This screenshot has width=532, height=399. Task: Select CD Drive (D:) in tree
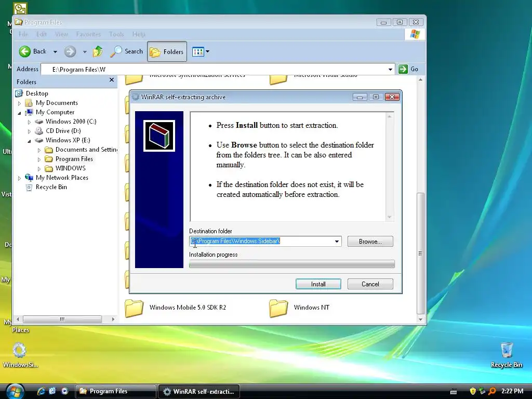(x=63, y=130)
